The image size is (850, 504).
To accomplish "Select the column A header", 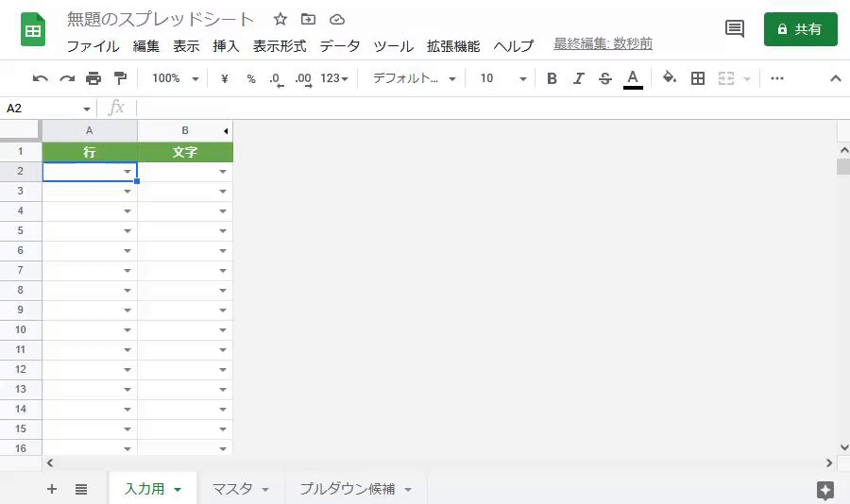I will pyautogui.click(x=90, y=130).
